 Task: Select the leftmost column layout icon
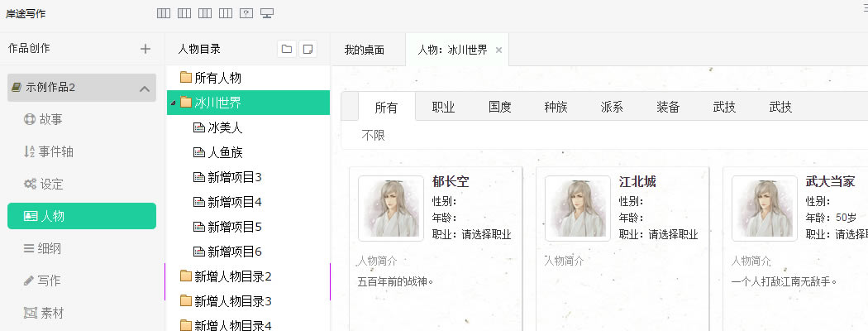[x=164, y=13]
